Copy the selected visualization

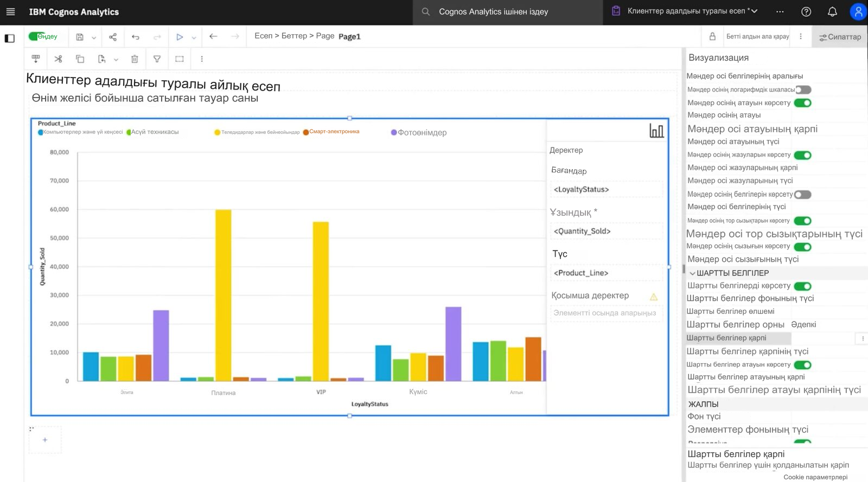(80, 59)
